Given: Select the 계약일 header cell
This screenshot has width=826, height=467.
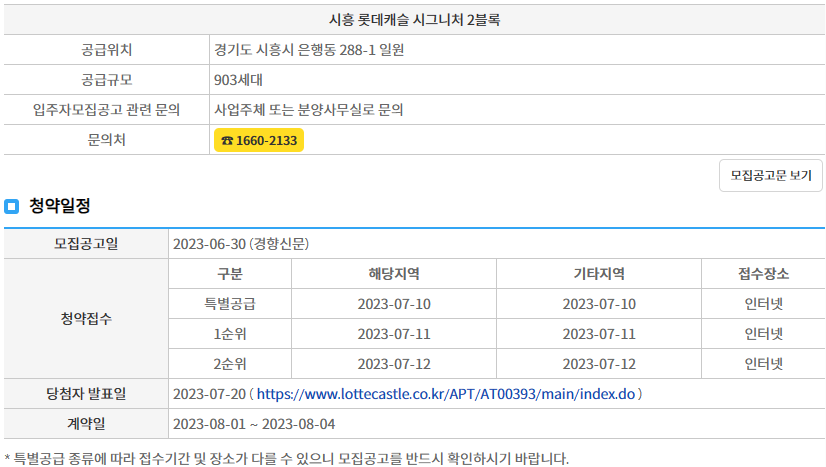Looking at the screenshot, I should coord(86,424).
